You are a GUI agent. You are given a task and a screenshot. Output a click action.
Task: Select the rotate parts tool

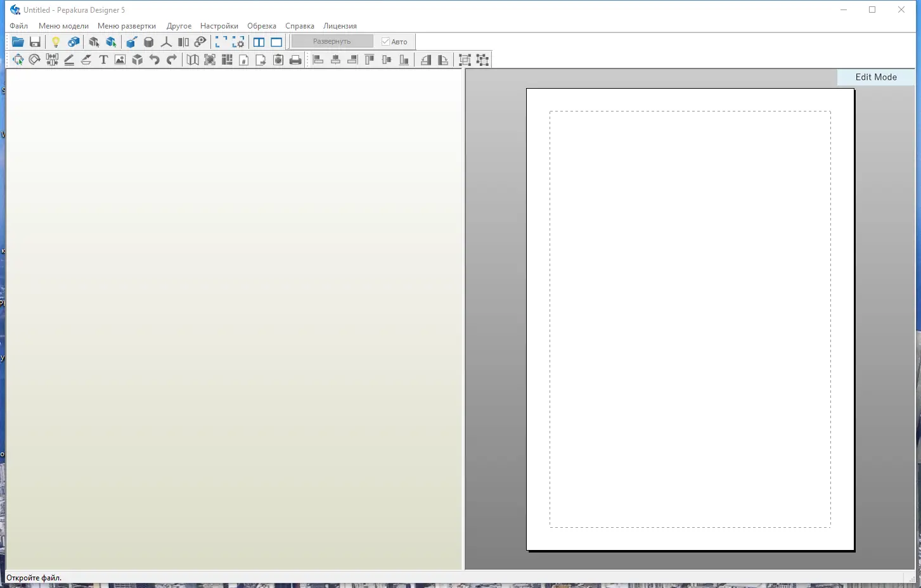tap(35, 60)
